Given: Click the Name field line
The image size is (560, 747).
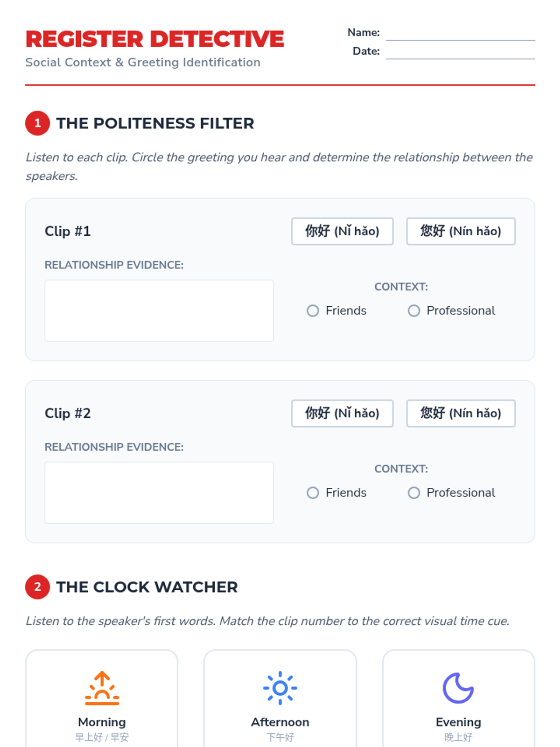Looking at the screenshot, I should click(460, 34).
